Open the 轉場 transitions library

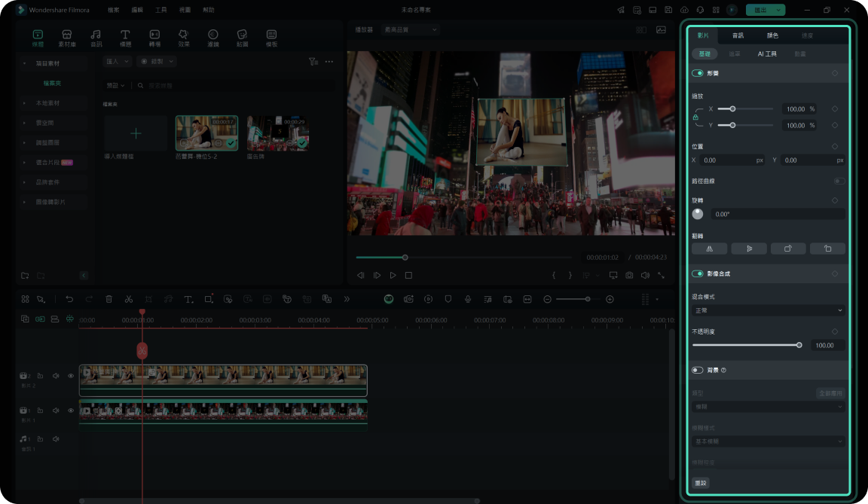click(x=154, y=38)
